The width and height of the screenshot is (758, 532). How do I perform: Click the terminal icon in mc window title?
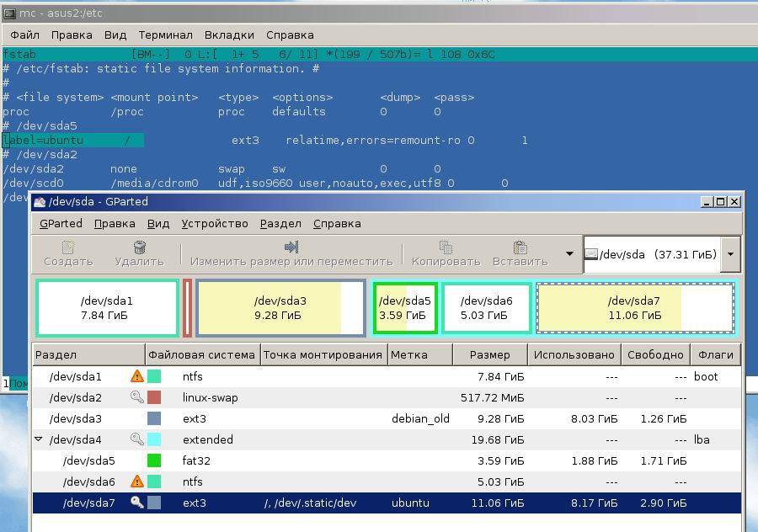[9, 13]
